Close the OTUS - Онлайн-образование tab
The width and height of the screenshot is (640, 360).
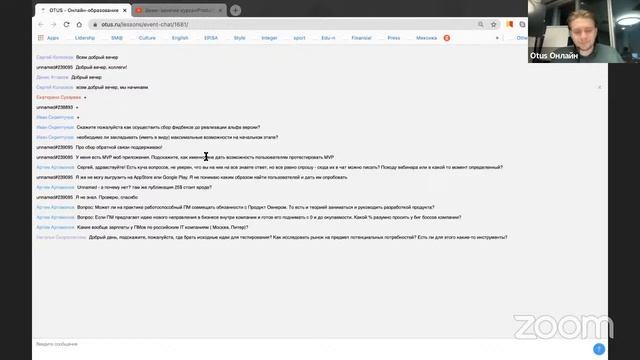pos(125,10)
